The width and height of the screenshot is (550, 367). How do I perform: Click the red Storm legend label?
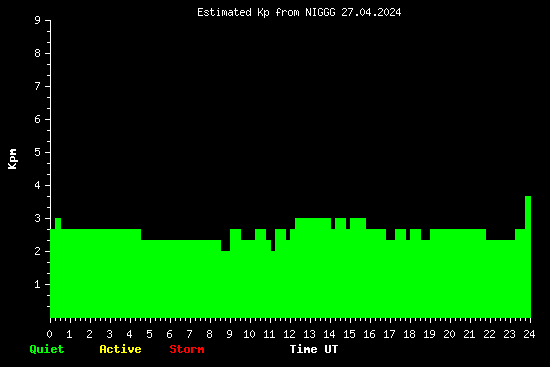(x=187, y=349)
